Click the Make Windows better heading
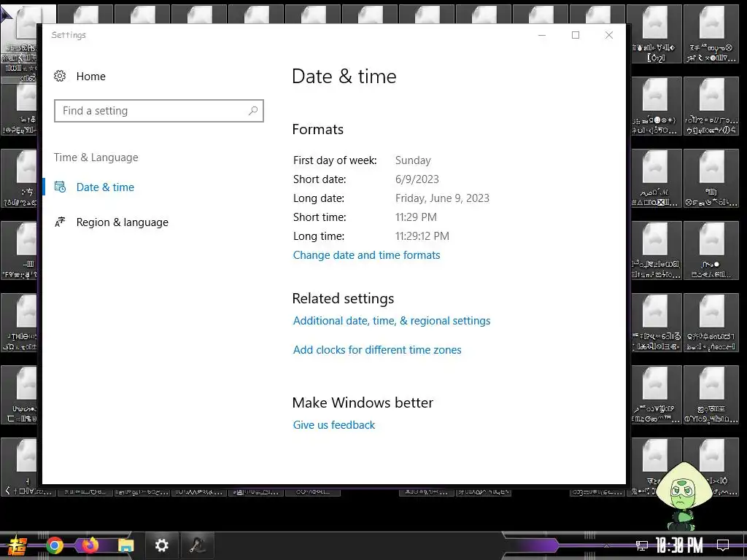This screenshot has height=560, width=747. pyautogui.click(x=362, y=402)
